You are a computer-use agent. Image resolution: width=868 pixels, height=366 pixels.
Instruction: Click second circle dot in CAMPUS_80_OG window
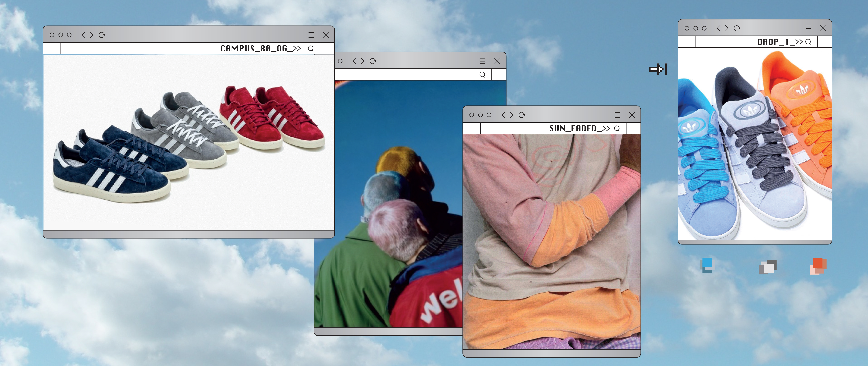point(61,35)
